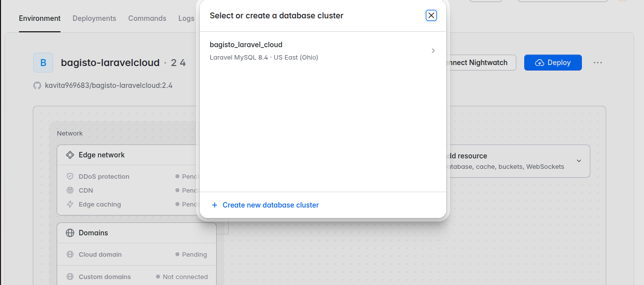Click the plus icon beside Create new cluster
The width and height of the screenshot is (644, 285).
coord(215,205)
